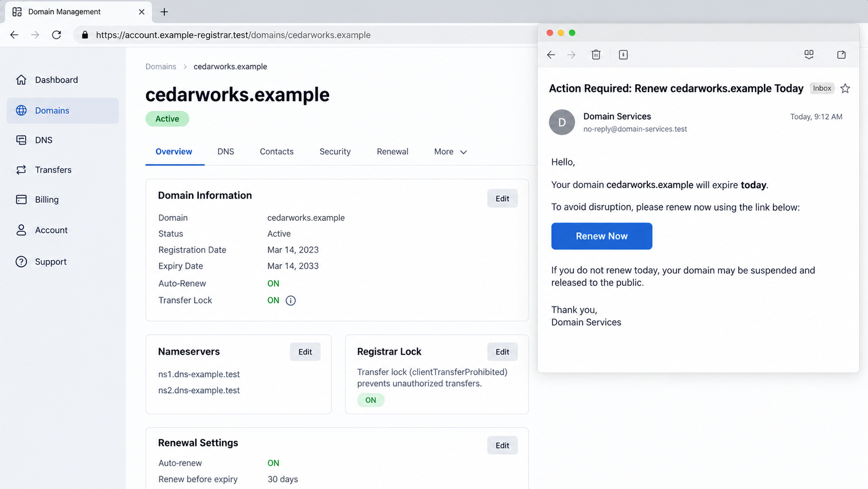
Task: Mark email as spam with the exclamation icon
Action: pos(623,55)
